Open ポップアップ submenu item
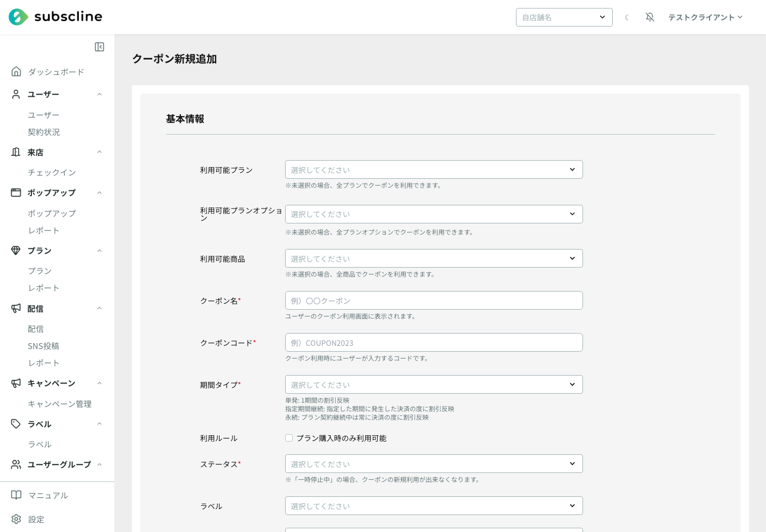The image size is (766, 532). 52,213
